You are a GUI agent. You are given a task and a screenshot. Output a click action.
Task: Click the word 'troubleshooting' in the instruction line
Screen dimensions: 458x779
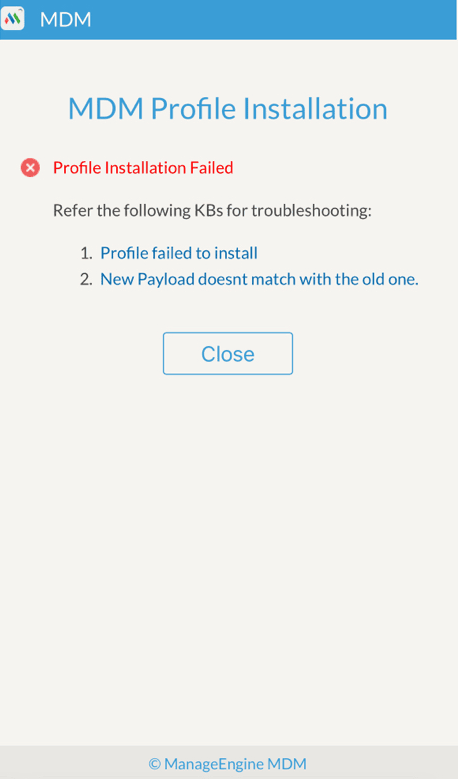tap(311, 211)
